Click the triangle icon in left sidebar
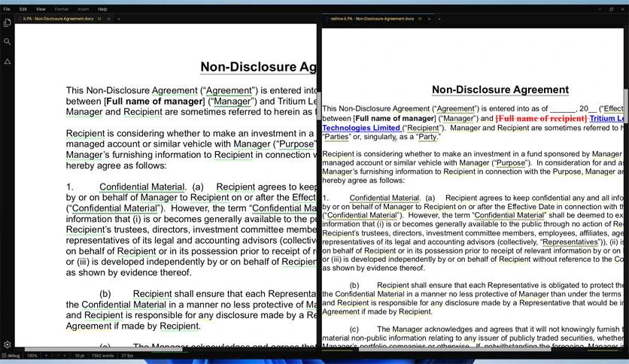 tap(8, 62)
